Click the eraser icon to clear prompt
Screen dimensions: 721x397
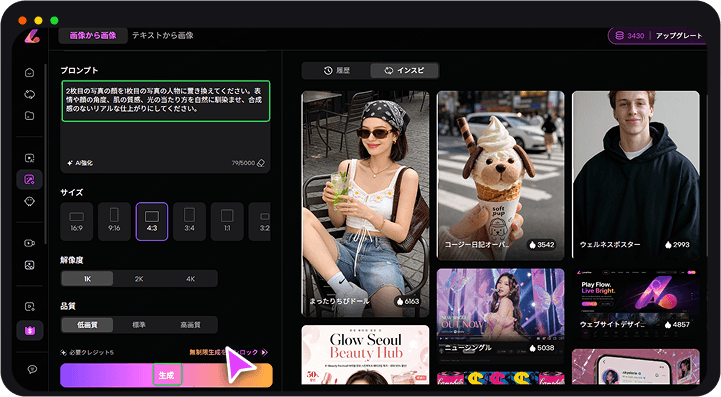[x=261, y=163]
